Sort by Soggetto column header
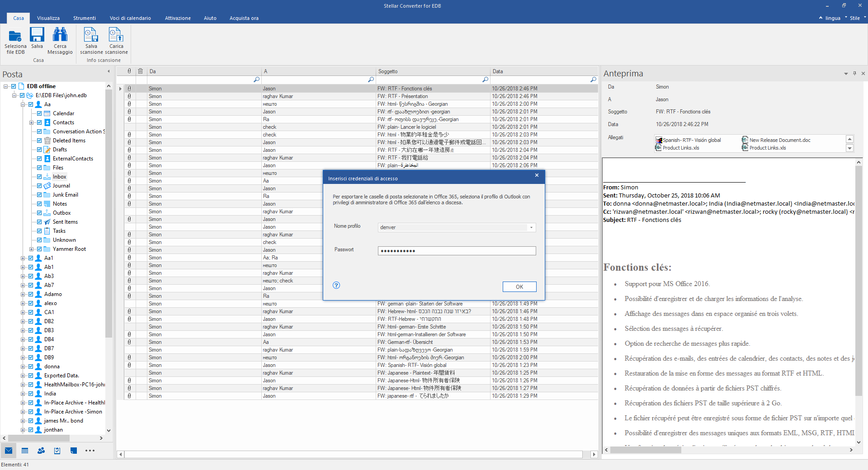Viewport: 868px width, 470px height. point(433,71)
